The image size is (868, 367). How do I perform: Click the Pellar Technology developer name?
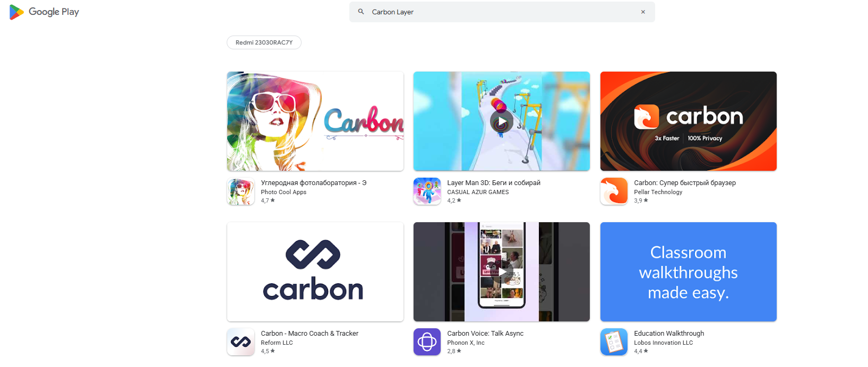658,193
